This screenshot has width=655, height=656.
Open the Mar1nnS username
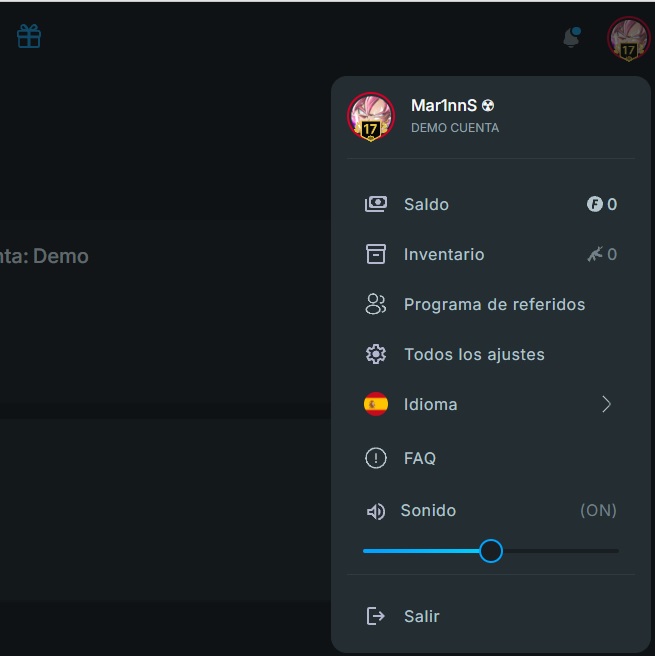444,105
